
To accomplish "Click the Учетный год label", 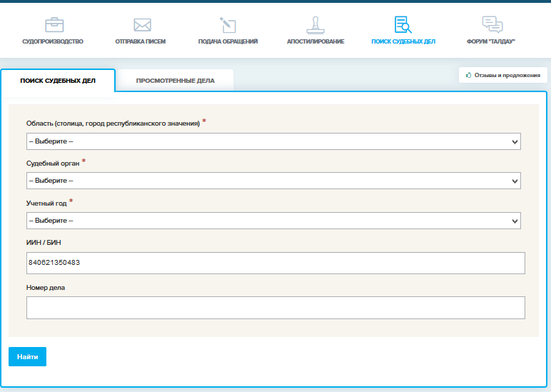I will [x=46, y=203].
